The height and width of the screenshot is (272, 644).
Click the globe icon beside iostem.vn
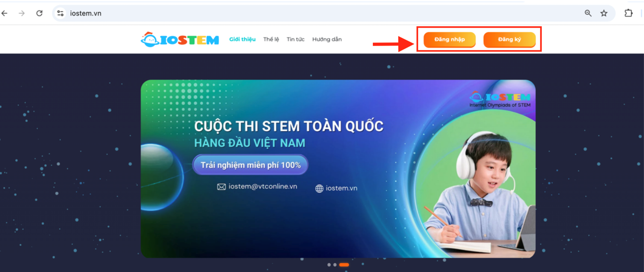click(x=319, y=189)
